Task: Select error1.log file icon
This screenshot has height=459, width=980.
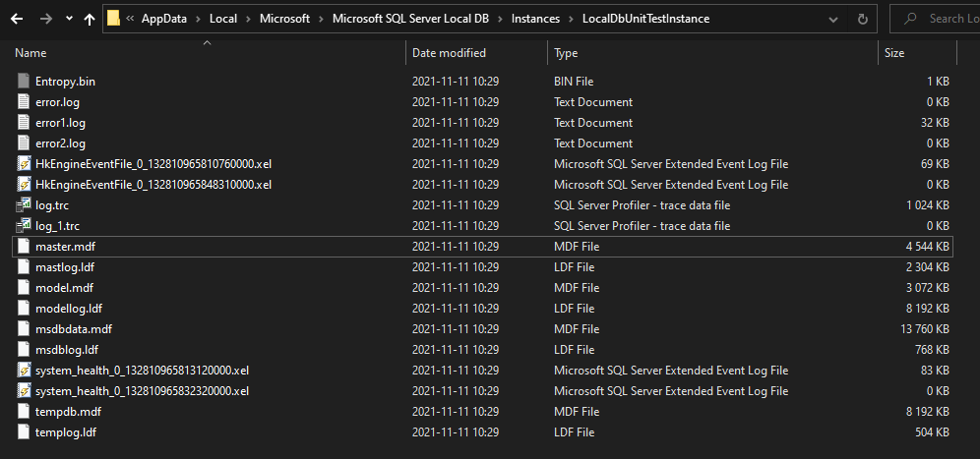Action: [24, 123]
